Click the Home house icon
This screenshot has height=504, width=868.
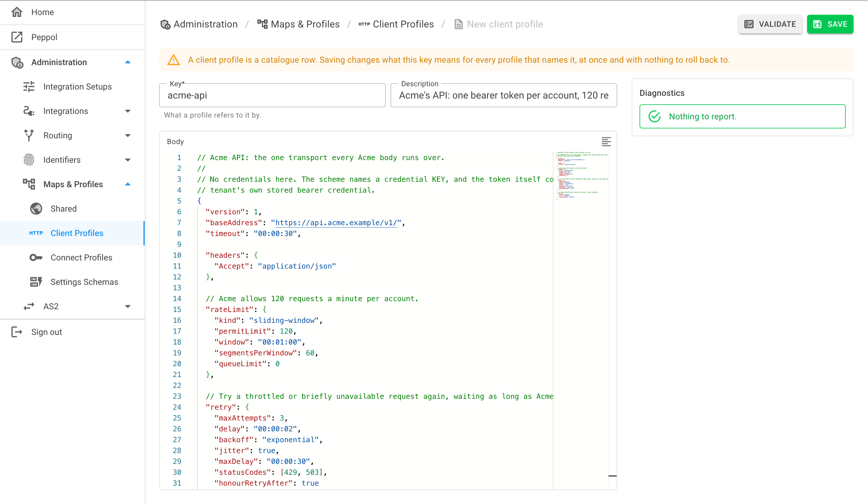17,12
